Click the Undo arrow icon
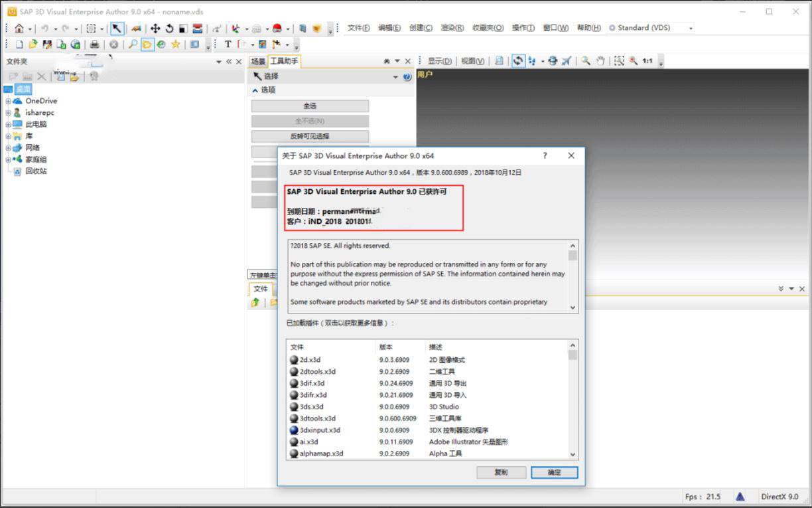The height and width of the screenshot is (508, 812). point(44,29)
